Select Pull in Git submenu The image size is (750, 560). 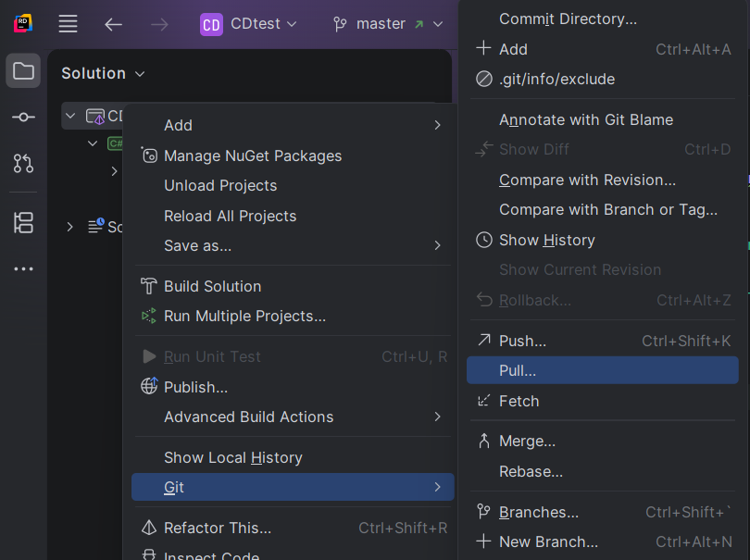point(603,370)
